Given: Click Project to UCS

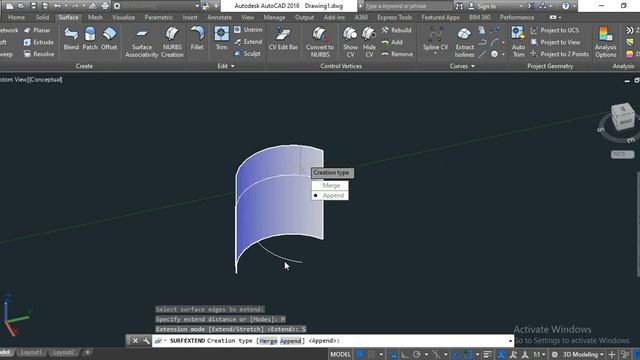Looking at the screenshot, I should (x=555, y=30).
